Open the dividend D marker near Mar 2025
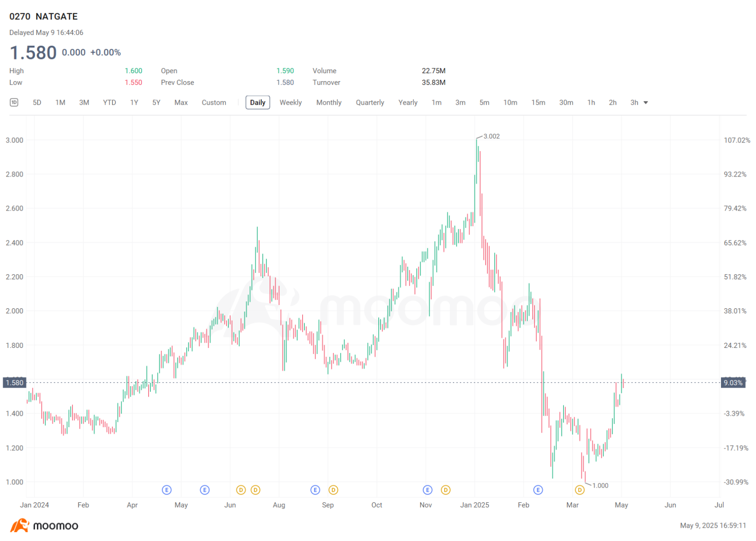Screen dimensions: 756x541 (x=580, y=490)
